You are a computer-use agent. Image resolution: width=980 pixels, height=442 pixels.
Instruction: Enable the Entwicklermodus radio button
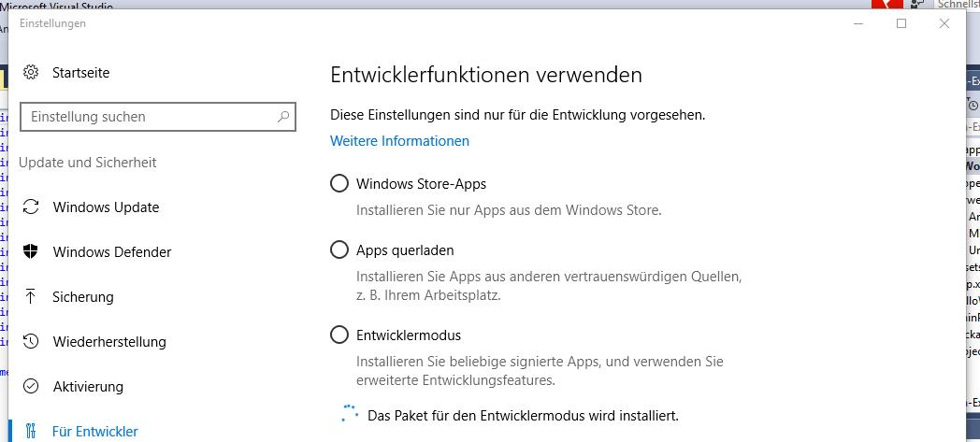click(x=339, y=335)
